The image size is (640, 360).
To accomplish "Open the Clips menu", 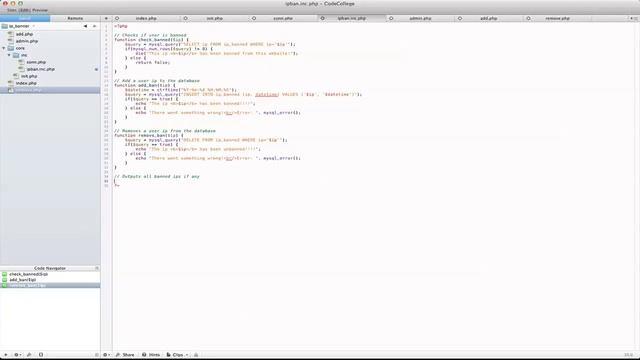I will (x=177, y=355).
